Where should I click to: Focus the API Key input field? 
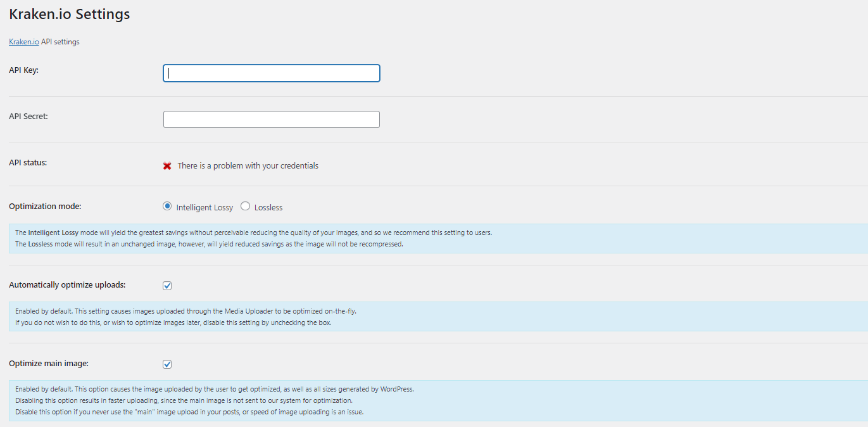(272, 73)
